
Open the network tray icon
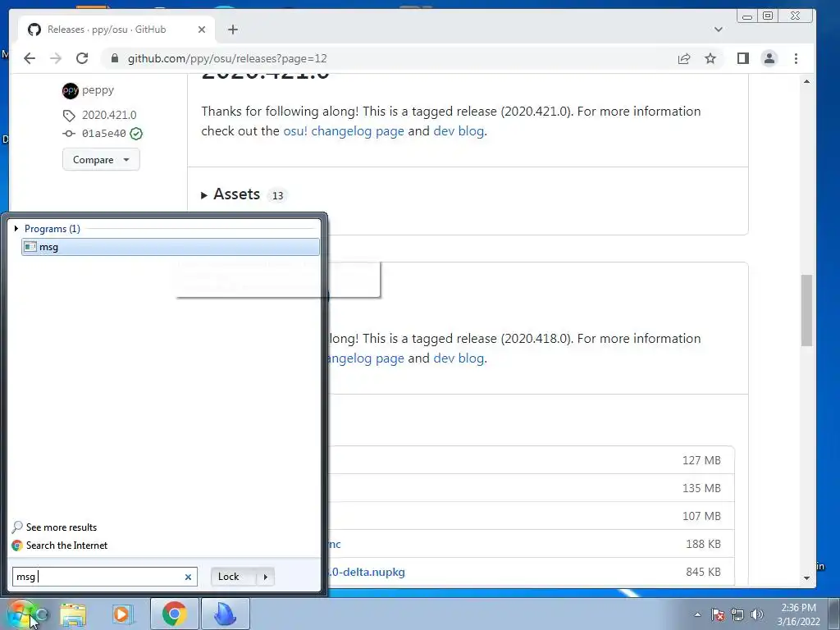[737, 614]
